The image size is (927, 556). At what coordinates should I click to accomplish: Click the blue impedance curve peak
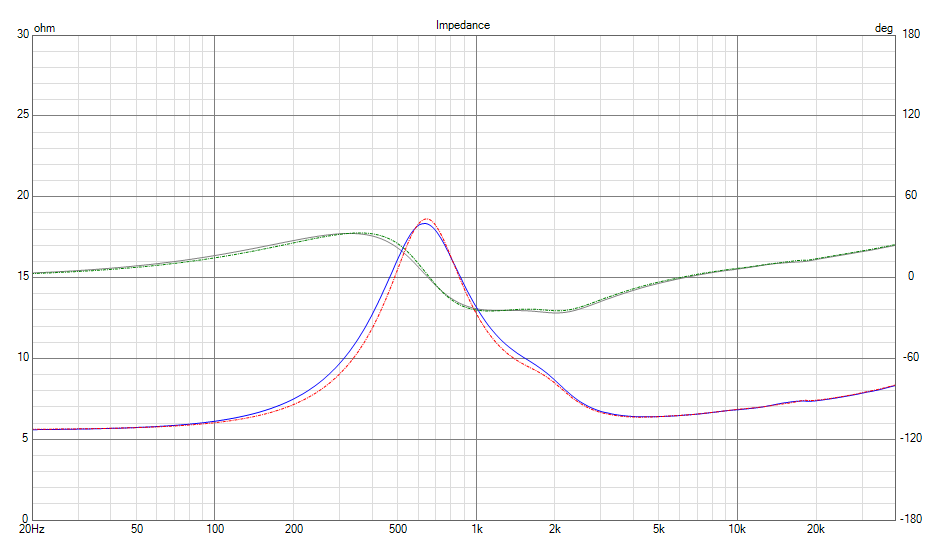[x=424, y=224]
